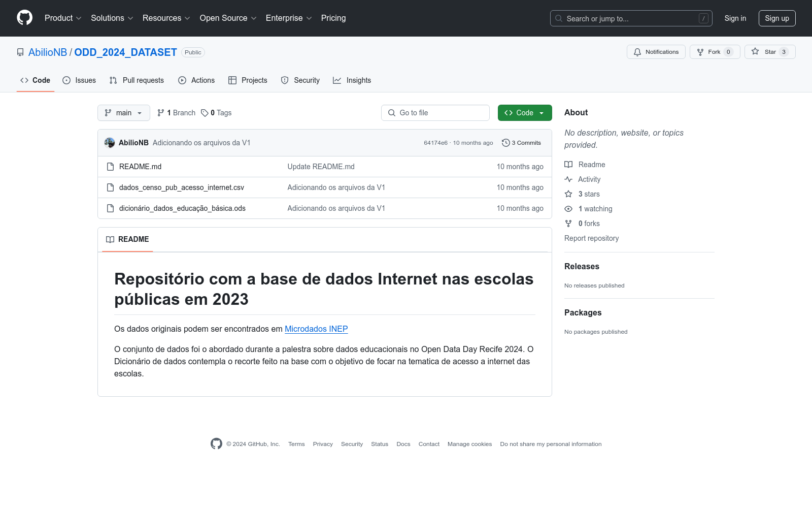Click the dicionário_dados_educação_básica.ods file icon
Viewport: 812px width, 508px height.
(x=110, y=208)
